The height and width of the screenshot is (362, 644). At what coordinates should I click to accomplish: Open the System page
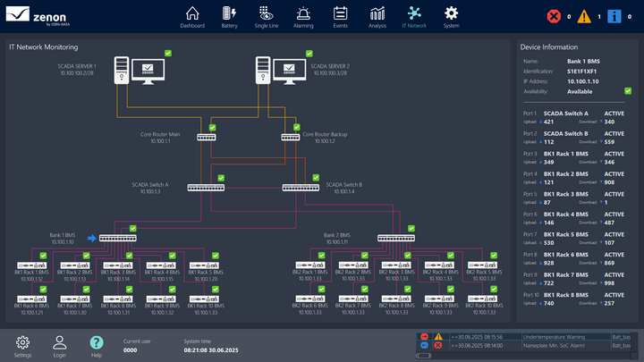click(451, 17)
